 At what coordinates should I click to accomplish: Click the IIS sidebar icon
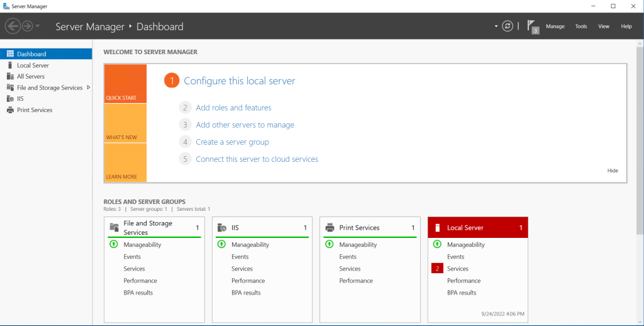[10, 99]
